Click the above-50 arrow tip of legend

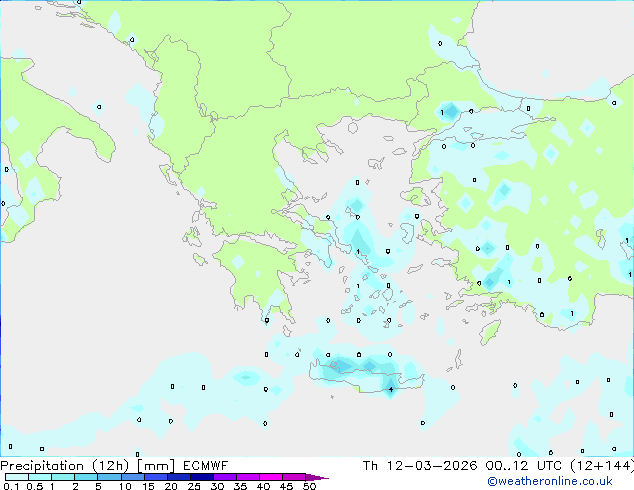(x=317, y=477)
